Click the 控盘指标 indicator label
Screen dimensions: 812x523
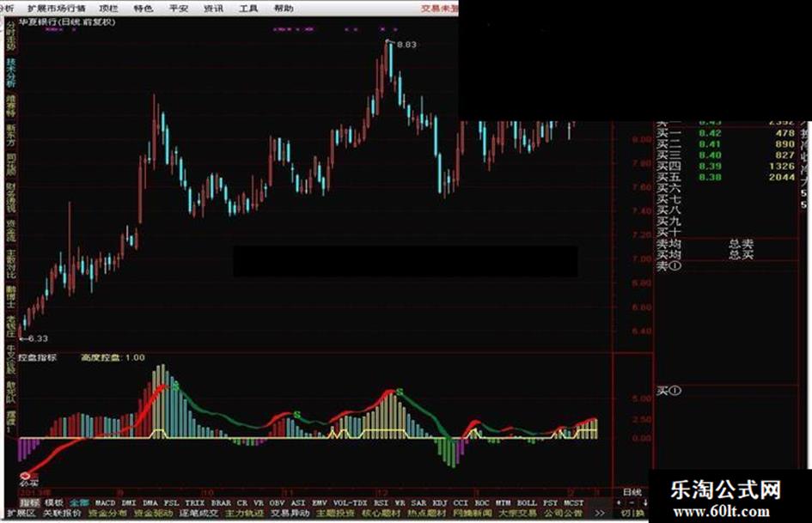click(37, 357)
